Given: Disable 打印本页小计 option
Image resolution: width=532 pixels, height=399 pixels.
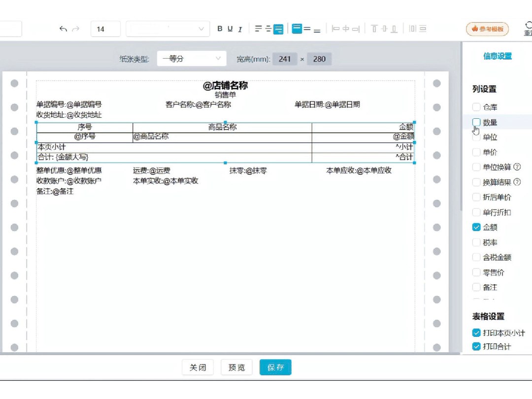Looking at the screenshot, I should click(476, 333).
